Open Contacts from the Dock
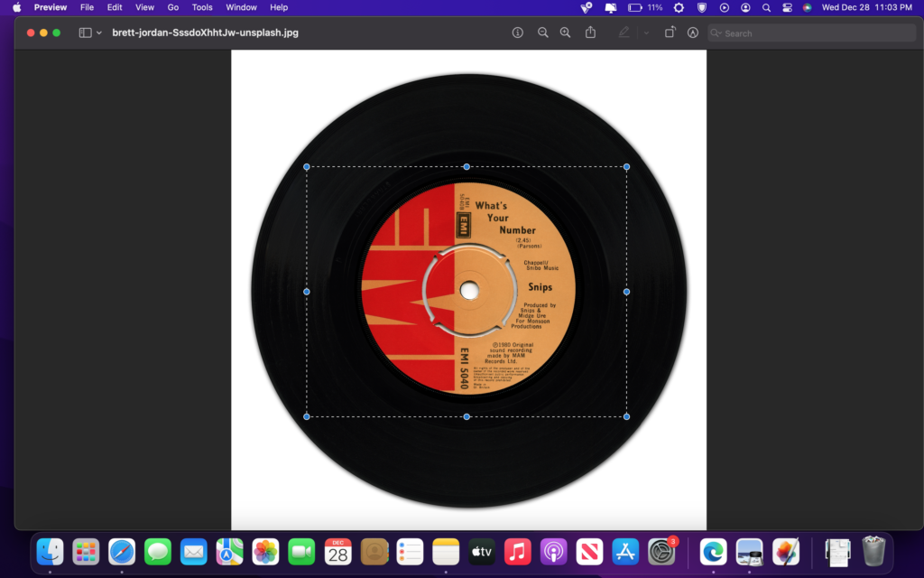 (x=374, y=552)
